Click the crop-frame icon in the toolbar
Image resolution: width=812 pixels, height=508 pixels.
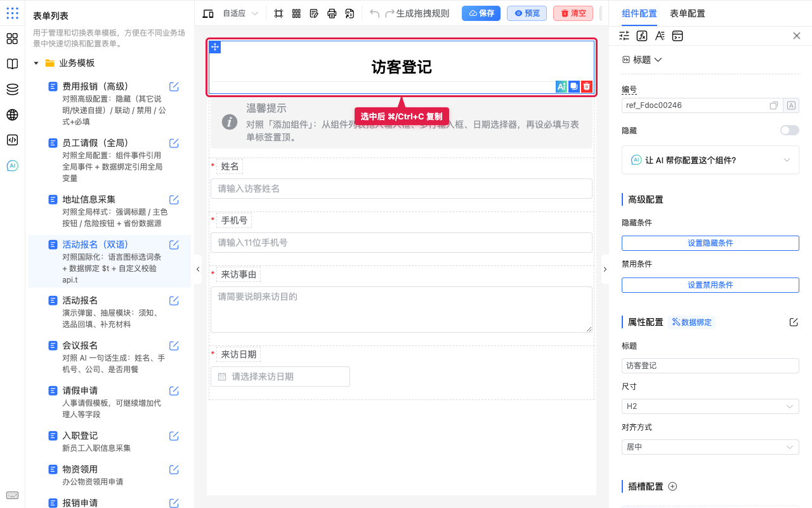point(278,13)
